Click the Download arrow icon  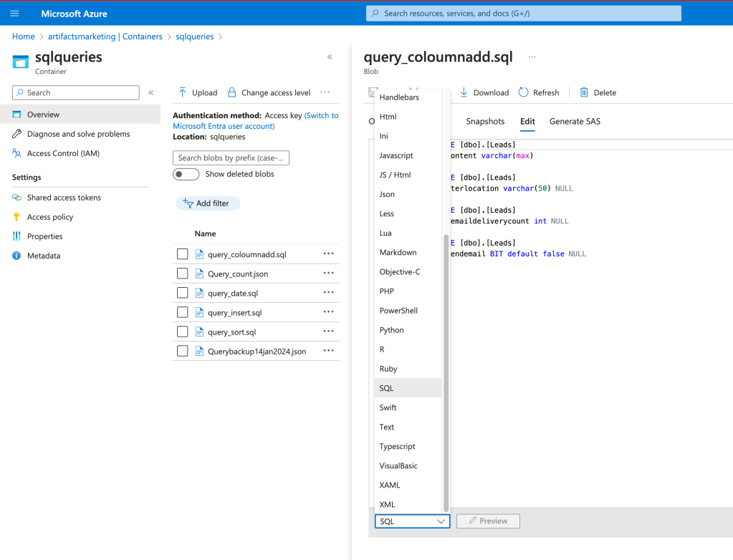point(464,92)
